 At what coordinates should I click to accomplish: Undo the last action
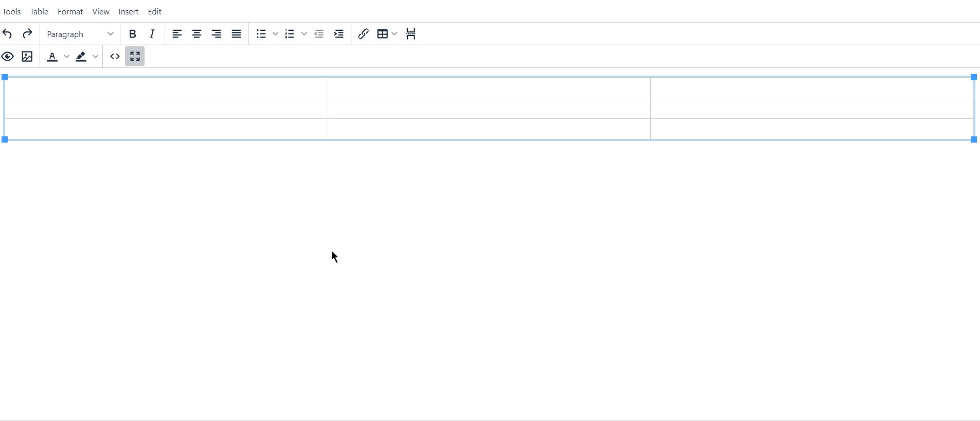[7, 34]
